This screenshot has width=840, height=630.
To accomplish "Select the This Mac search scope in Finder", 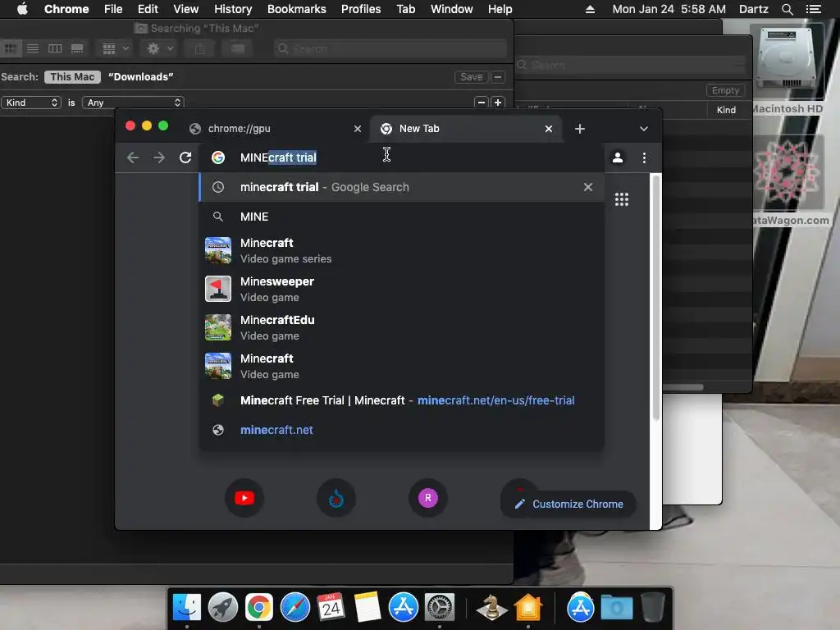I will click(72, 76).
